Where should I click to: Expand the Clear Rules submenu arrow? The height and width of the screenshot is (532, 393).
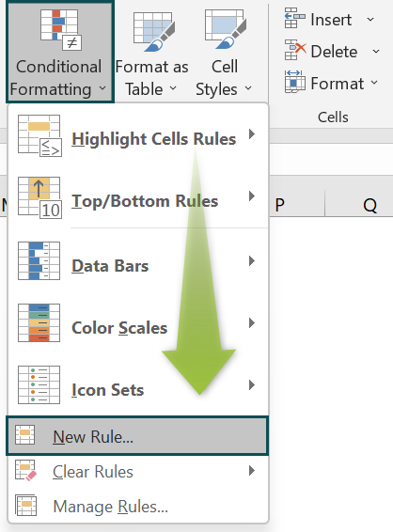[251, 471]
